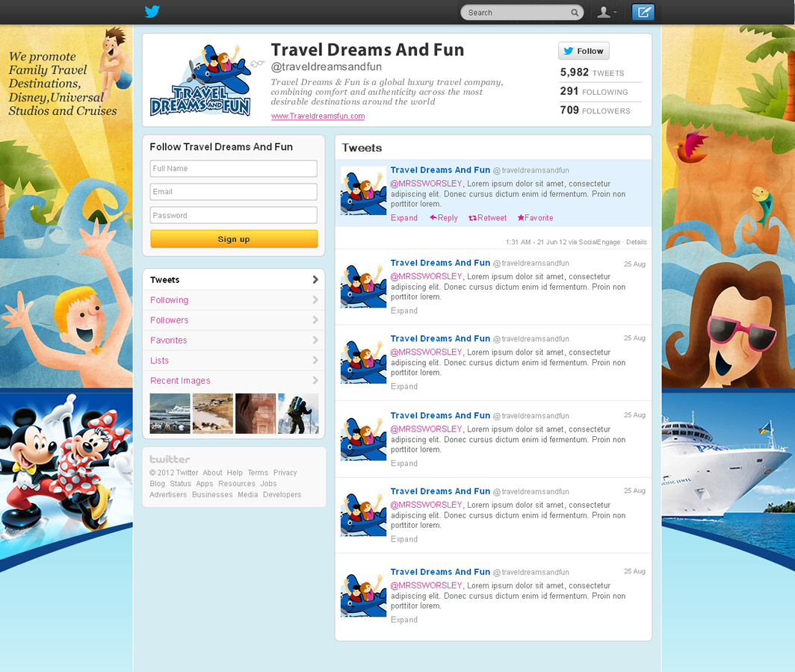The image size is (795, 672).
Task: Open the Media footer link
Action: pos(248,494)
